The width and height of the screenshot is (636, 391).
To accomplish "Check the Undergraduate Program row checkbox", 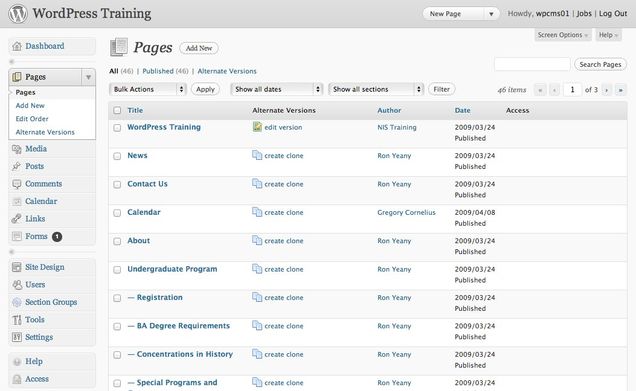I will 117,270.
